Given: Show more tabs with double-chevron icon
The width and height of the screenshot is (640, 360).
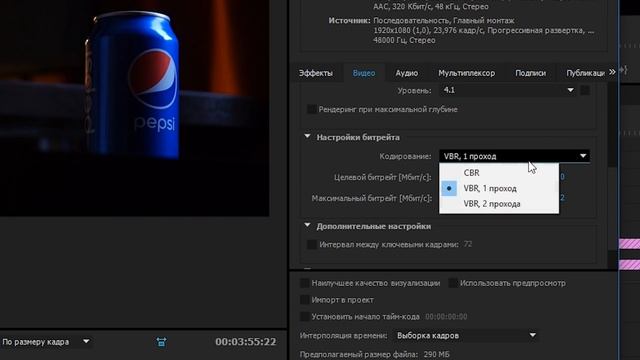Looking at the screenshot, I should coord(612,72).
